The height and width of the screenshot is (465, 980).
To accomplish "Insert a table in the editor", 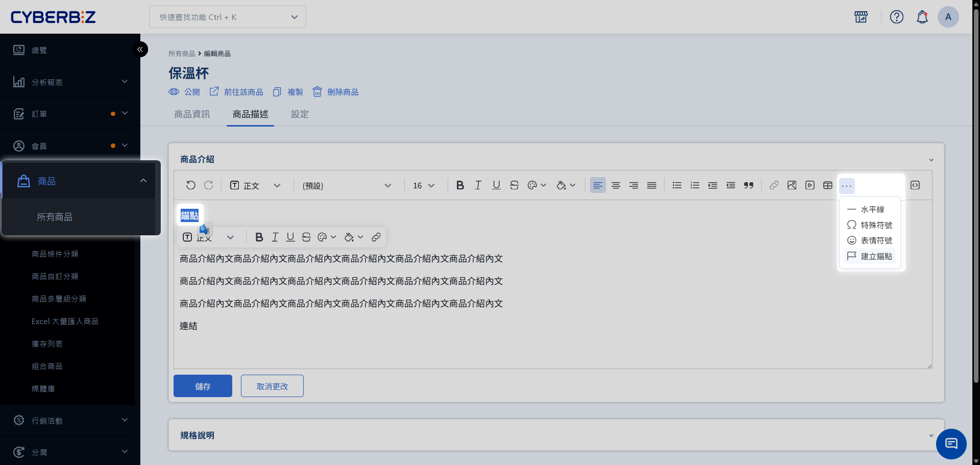I will [827, 185].
